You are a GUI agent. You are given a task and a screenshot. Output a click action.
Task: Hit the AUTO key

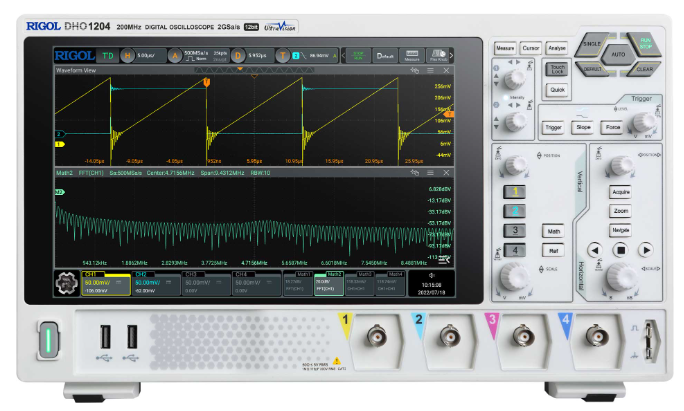pyautogui.click(x=618, y=55)
